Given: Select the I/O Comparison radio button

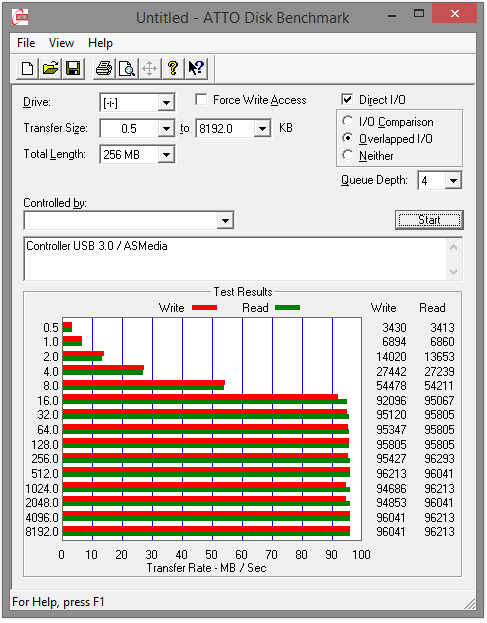Looking at the screenshot, I should [348, 121].
